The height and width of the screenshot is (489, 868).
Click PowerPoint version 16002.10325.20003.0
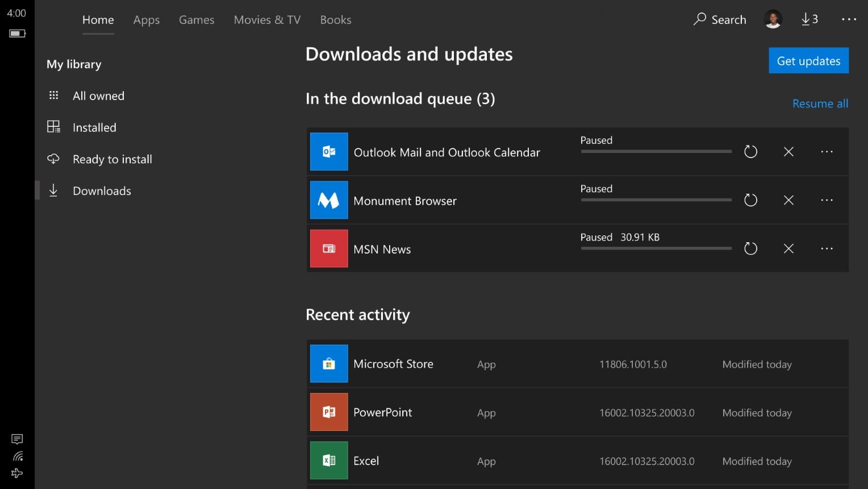pyautogui.click(x=646, y=413)
